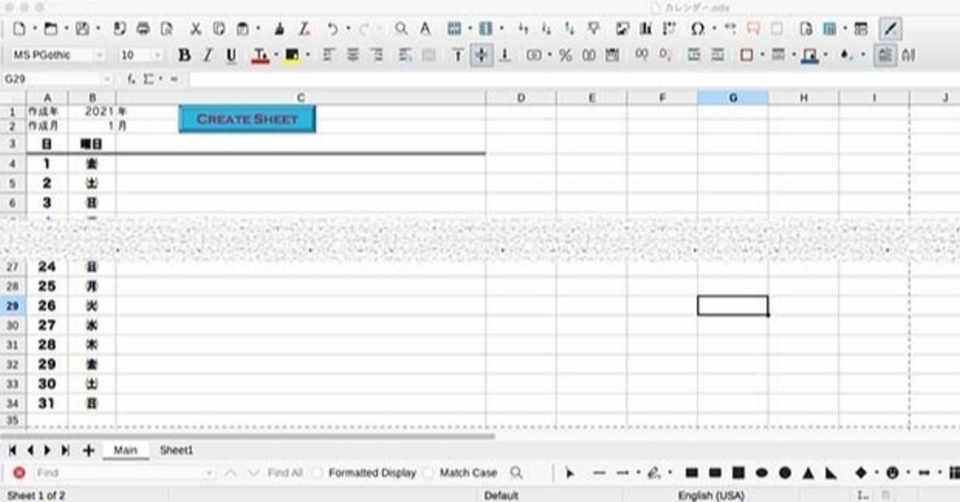This screenshot has height=502, width=960.
Task: Print the document via printer icon
Action: tap(143, 29)
